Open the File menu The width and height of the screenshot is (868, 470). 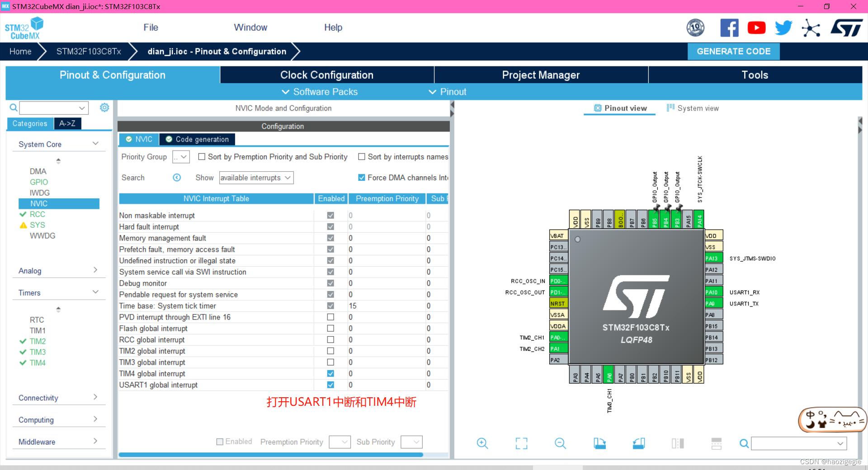pos(151,28)
